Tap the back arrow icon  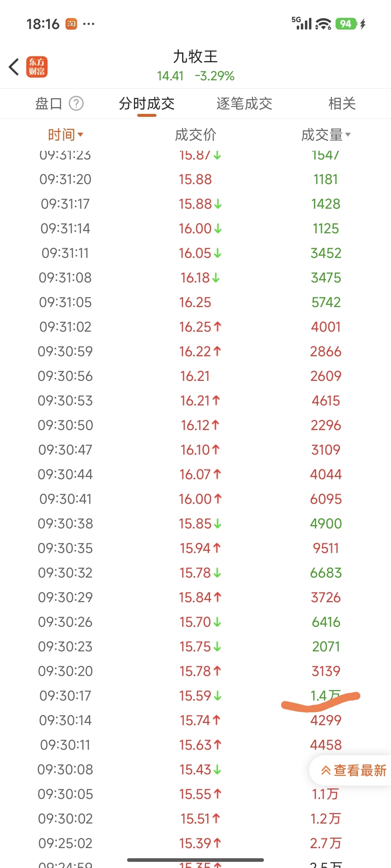point(14,67)
